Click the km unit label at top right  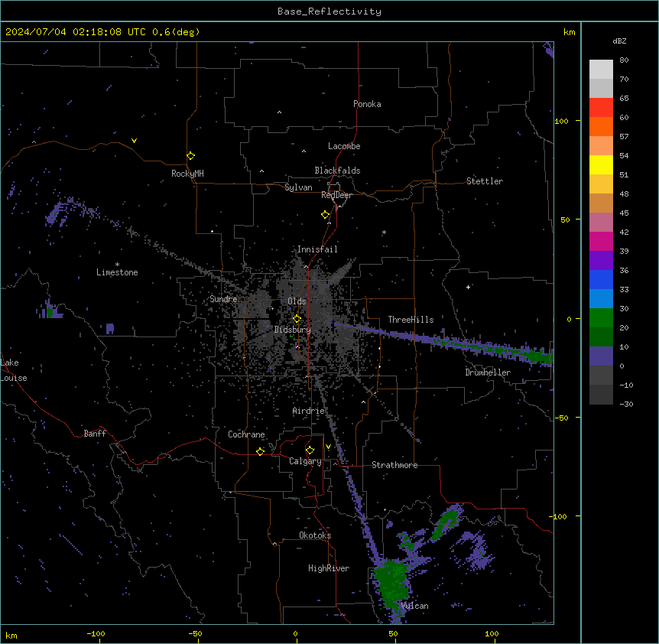[x=570, y=32]
